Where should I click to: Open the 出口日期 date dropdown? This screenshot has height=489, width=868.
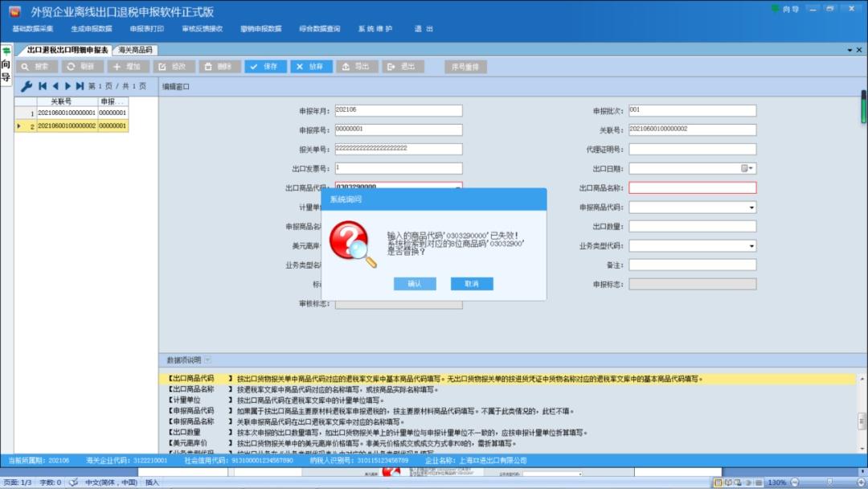coord(751,169)
